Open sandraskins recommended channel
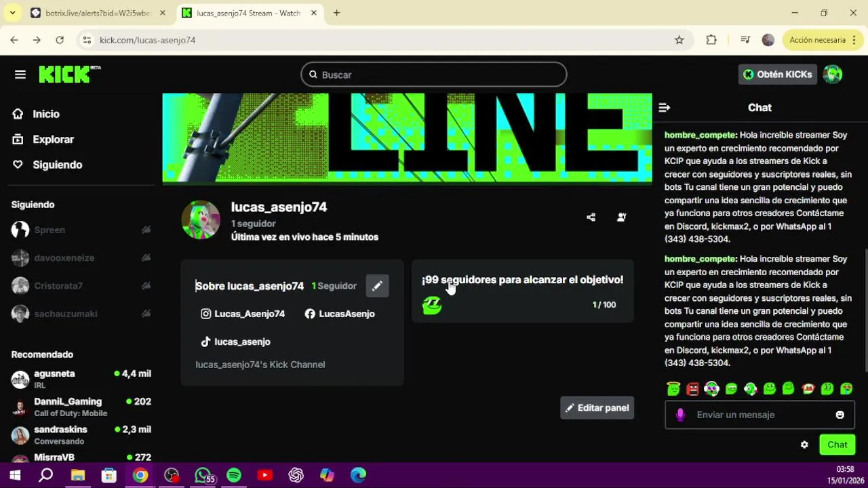This screenshot has width=868, height=488. click(x=81, y=435)
